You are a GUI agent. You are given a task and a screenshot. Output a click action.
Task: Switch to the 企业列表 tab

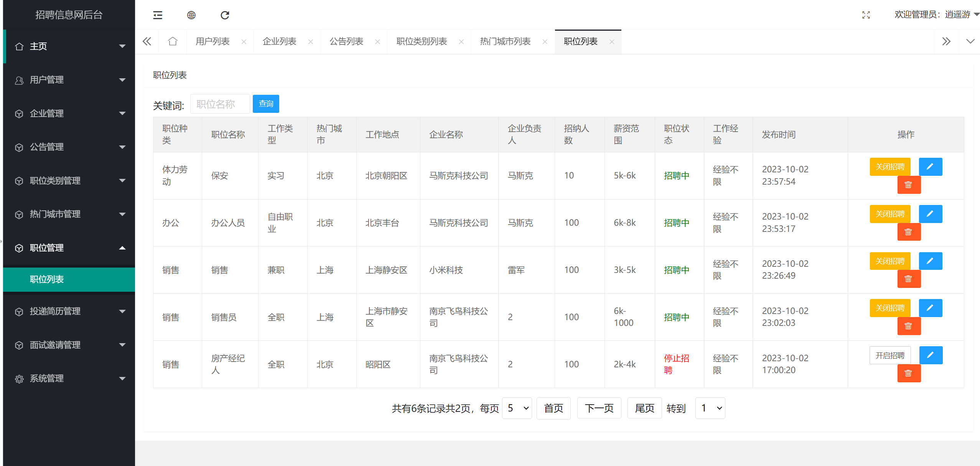279,41
